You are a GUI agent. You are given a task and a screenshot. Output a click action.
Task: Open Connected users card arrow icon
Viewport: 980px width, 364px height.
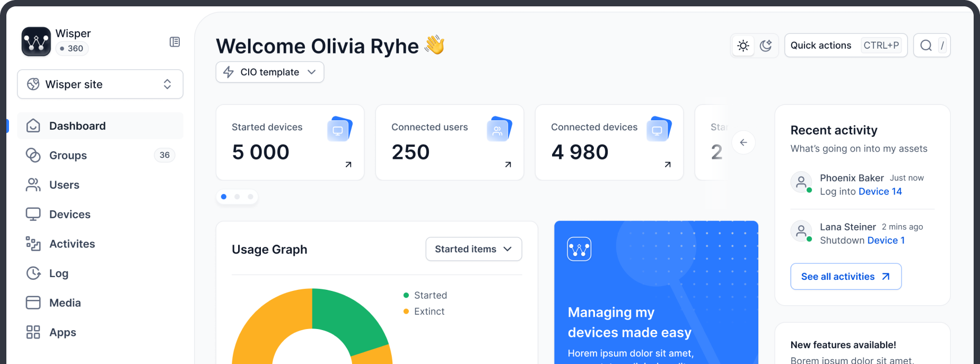click(x=508, y=165)
